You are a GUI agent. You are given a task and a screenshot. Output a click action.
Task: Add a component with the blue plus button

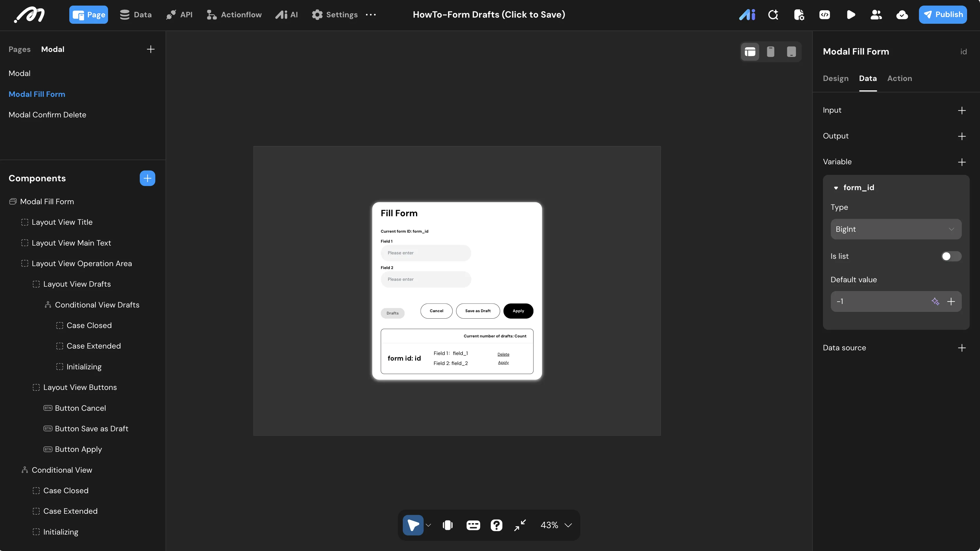click(x=147, y=178)
